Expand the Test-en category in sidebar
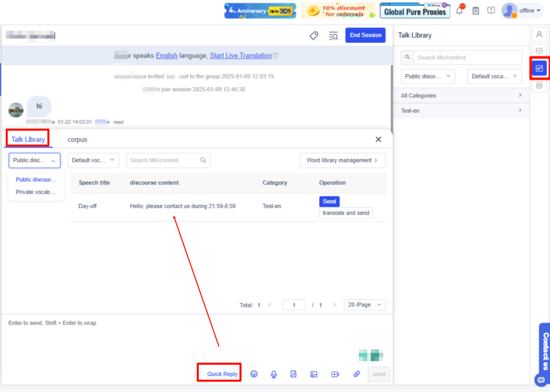The height and width of the screenshot is (392, 550). [x=461, y=111]
